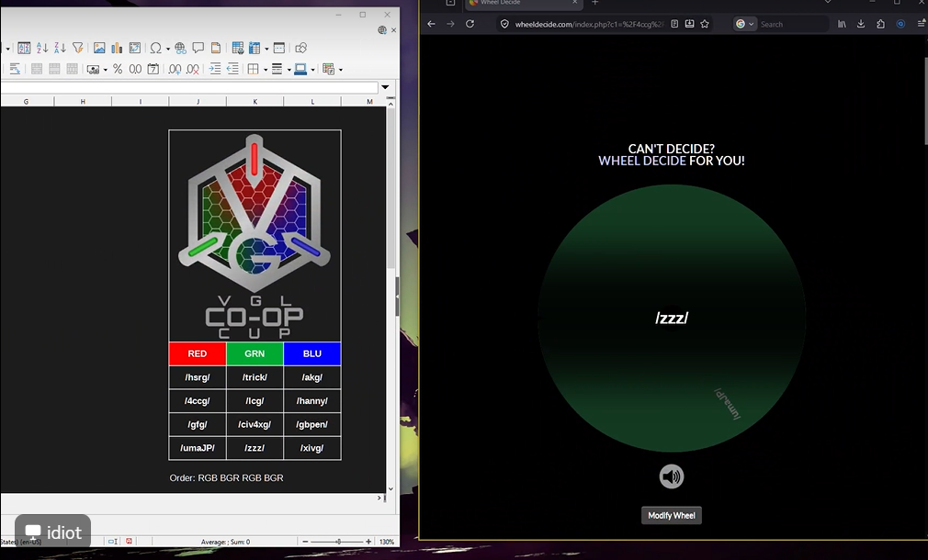Screen dimensions: 928x560
Task: Open the freeze rows and columns dropdown arrow
Action: [266, 49]
